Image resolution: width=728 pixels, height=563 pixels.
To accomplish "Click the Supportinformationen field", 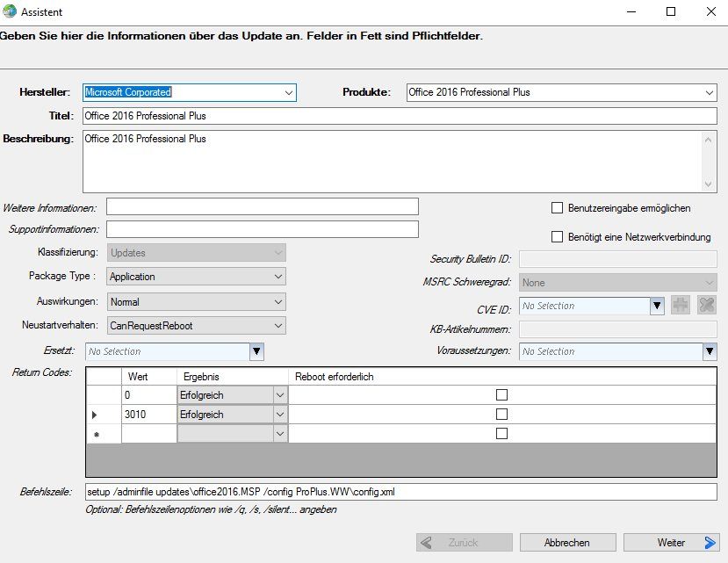I will pyautogui.click(x=263, y=229).
